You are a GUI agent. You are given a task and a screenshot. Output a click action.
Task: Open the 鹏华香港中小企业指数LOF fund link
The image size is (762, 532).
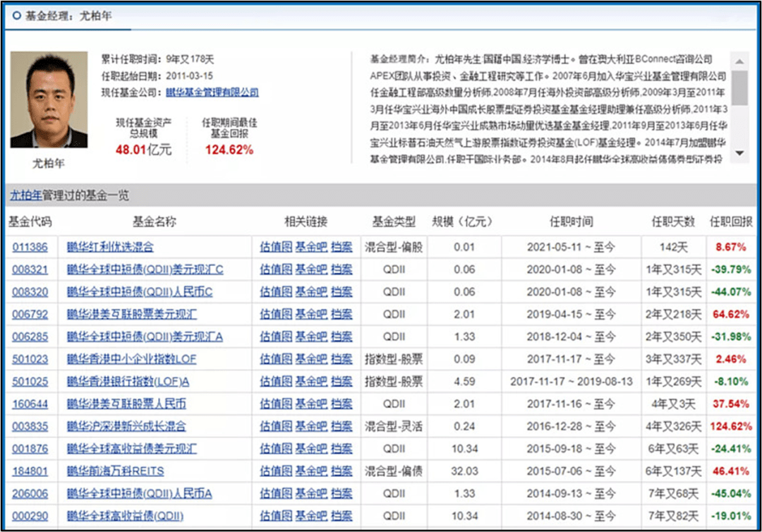tap(132, 359)
